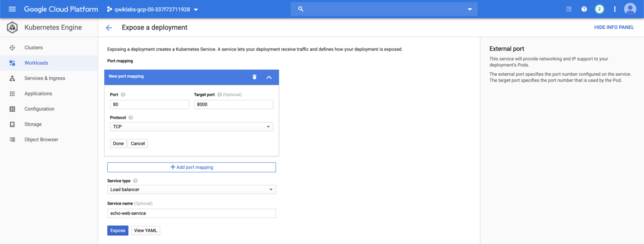The image size is (644, 244).
Task: Click the Applications grid icon
Action: pos(12,94)
